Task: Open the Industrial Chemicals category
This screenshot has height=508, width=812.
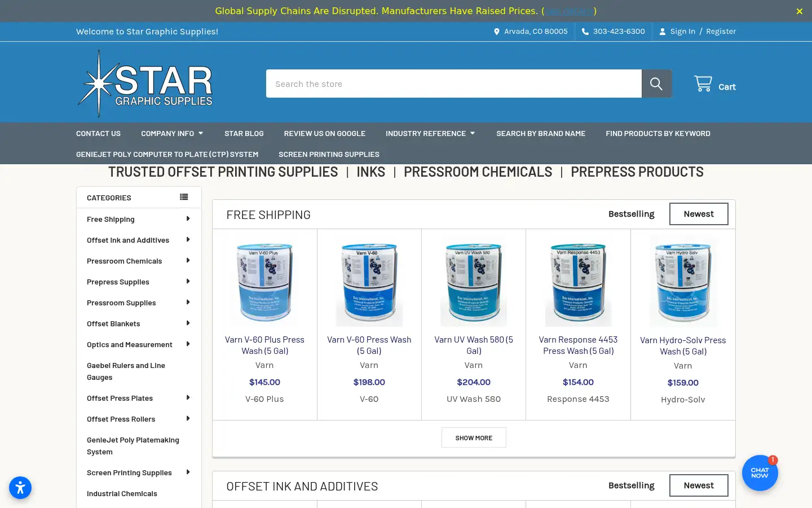Action: 122,493
